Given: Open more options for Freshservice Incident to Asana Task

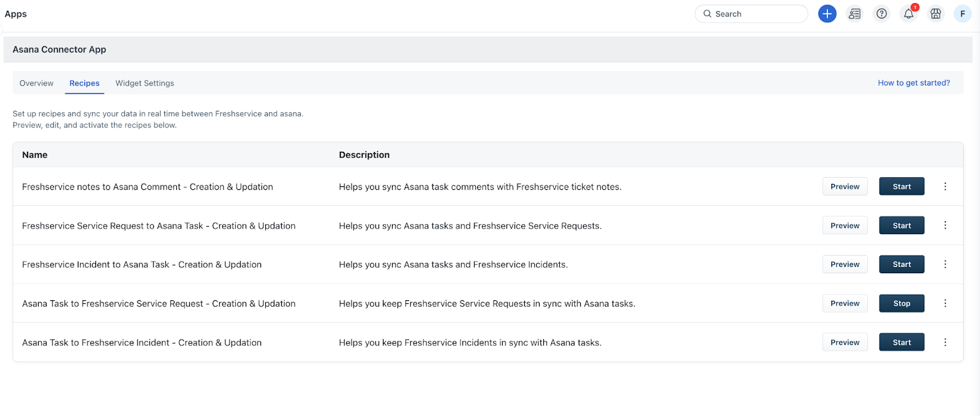Looking at the screenshot, I should pyautogui.click(x=945, y=264).
